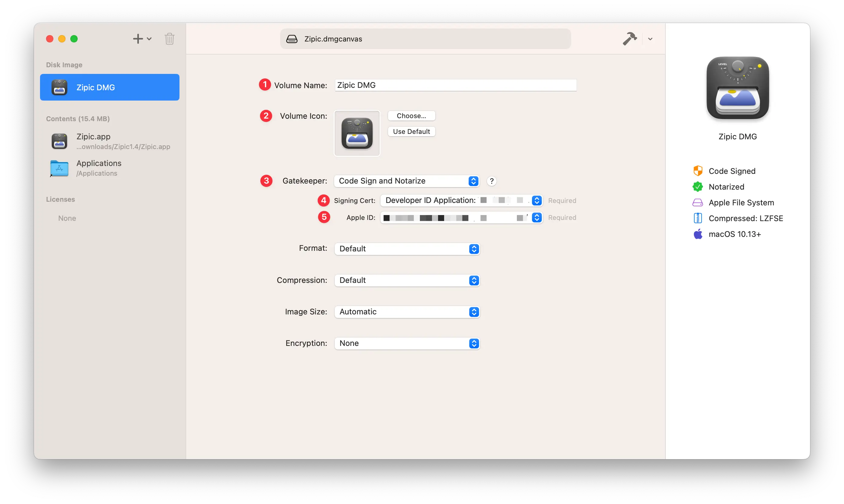This screenshot has height=504, width=844.
Task: Click the 'Licenses' section header
Action: [x=61, y=199]
